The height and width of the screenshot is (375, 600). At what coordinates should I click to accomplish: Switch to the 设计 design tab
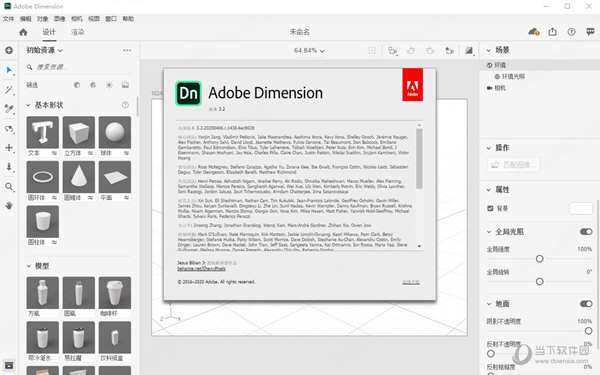(x=49, y=32)
